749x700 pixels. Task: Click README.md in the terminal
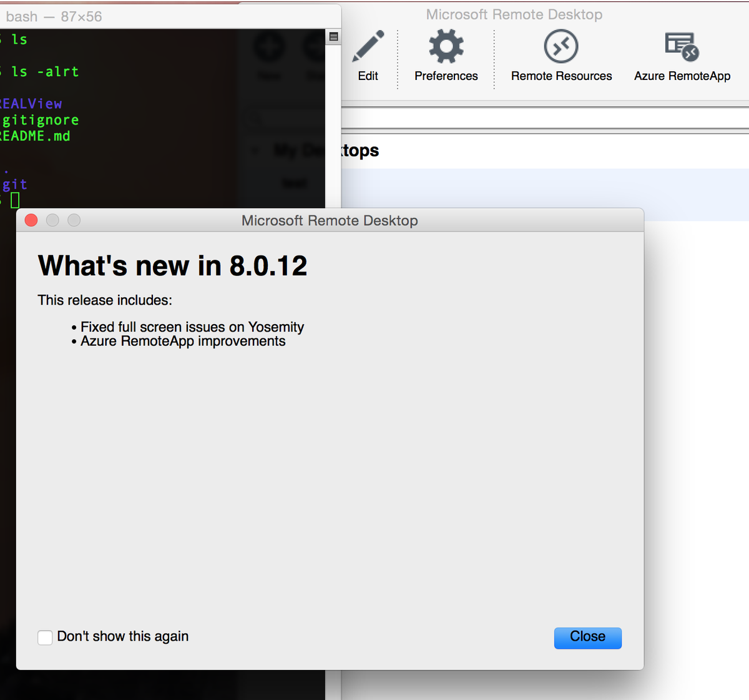point(35,136)
